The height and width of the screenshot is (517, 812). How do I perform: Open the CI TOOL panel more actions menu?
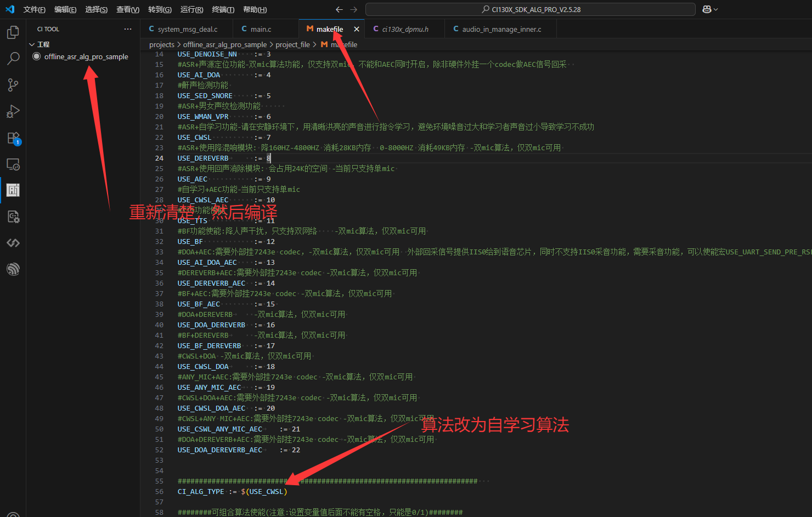(128, 29)
